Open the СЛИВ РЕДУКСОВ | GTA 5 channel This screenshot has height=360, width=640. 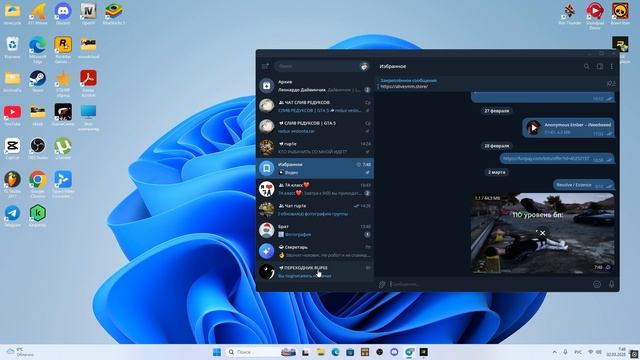pyautogui.click(x=315, y=127)
